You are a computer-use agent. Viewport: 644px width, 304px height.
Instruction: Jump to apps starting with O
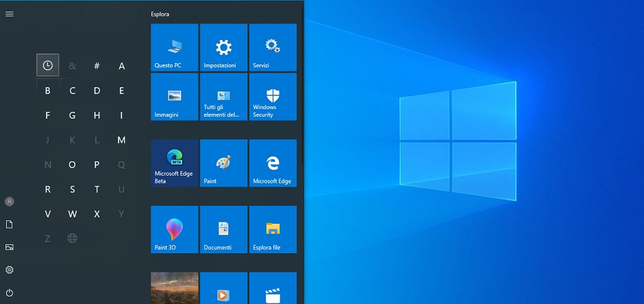[x=73, y=165]
